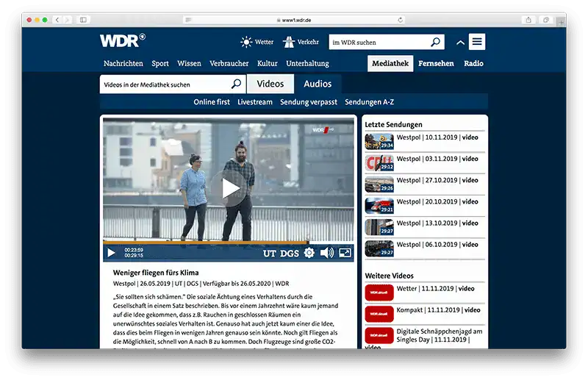Open Online first link

(x=212, y=102)
